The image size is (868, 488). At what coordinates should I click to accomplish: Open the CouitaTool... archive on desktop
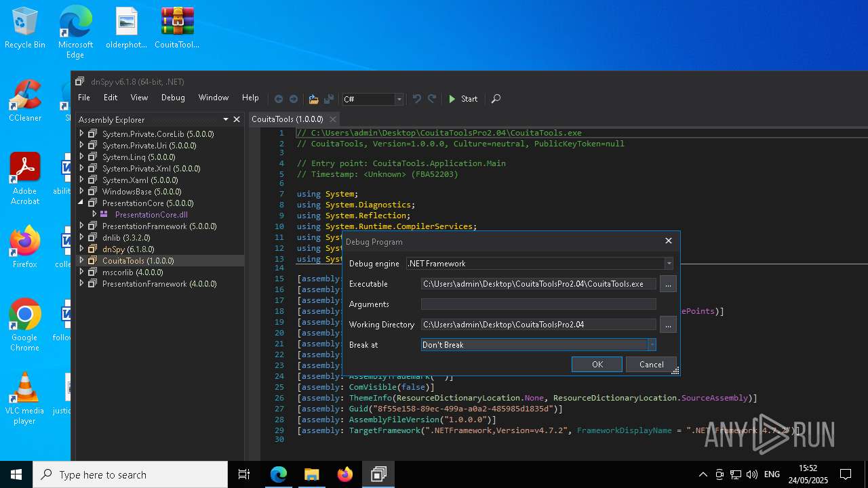pyautogui.click(x=177, y=28)
